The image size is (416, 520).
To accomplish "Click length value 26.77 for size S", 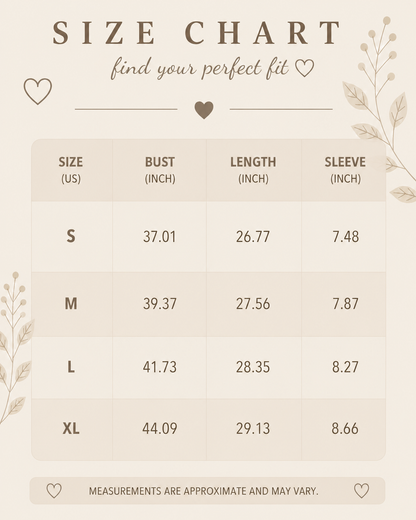I will 253,237.
